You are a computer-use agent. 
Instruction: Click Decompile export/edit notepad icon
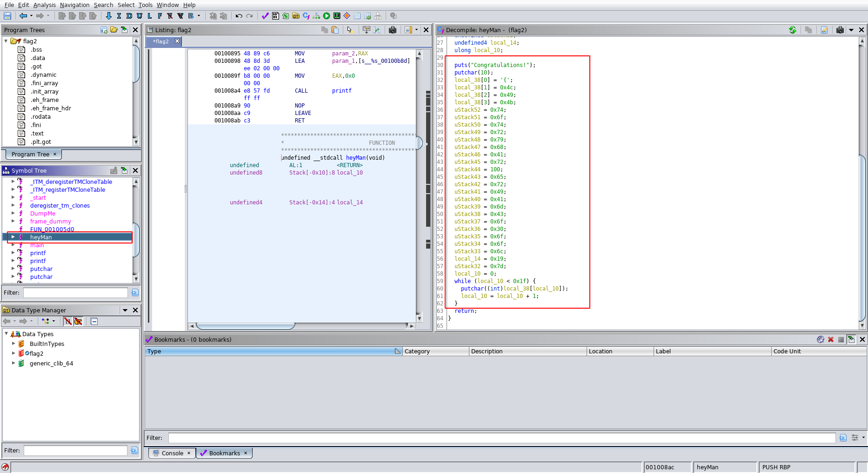[x=824, y=30]
